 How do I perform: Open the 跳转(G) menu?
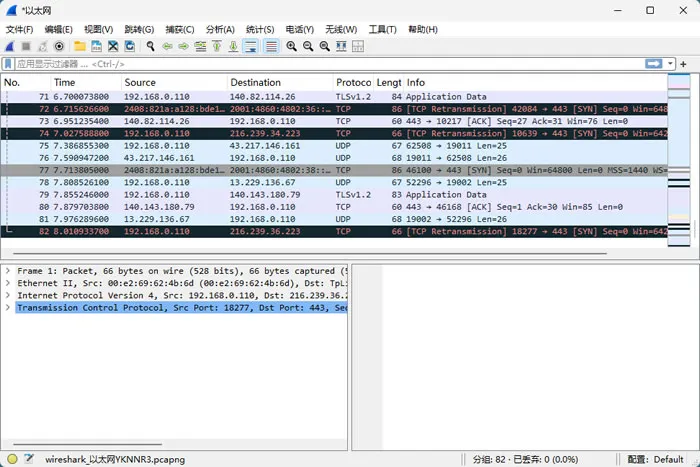tap(139, 29)
